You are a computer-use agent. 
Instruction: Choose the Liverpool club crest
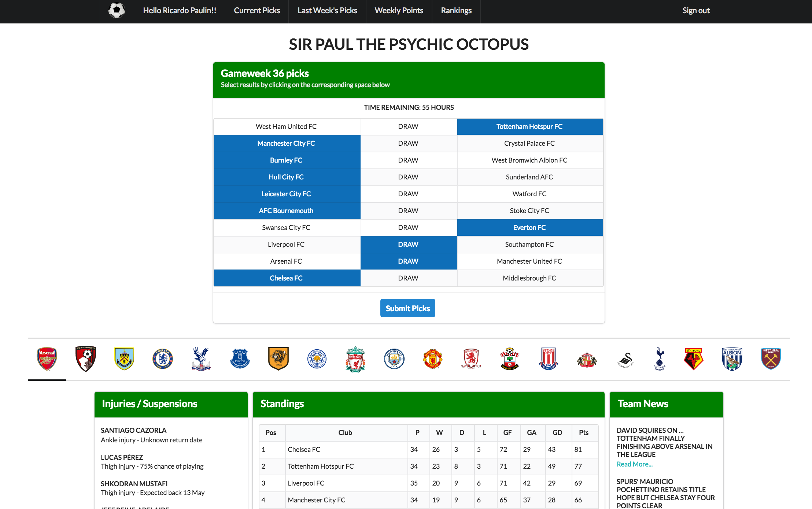(x=355, y=358)
